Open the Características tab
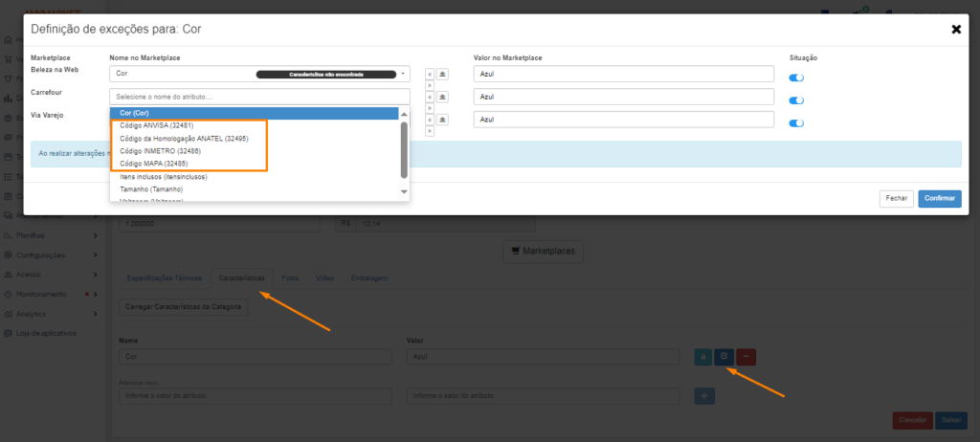 point(242,278)
